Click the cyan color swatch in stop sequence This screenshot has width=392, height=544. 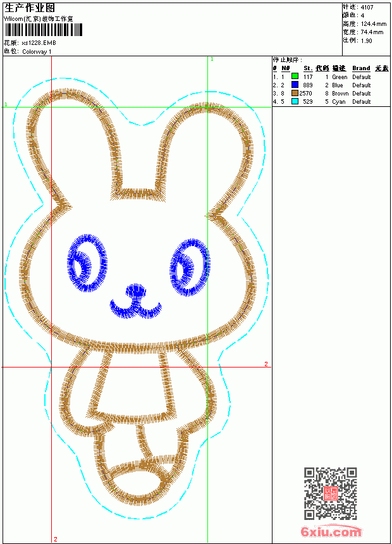coord(295,101)
